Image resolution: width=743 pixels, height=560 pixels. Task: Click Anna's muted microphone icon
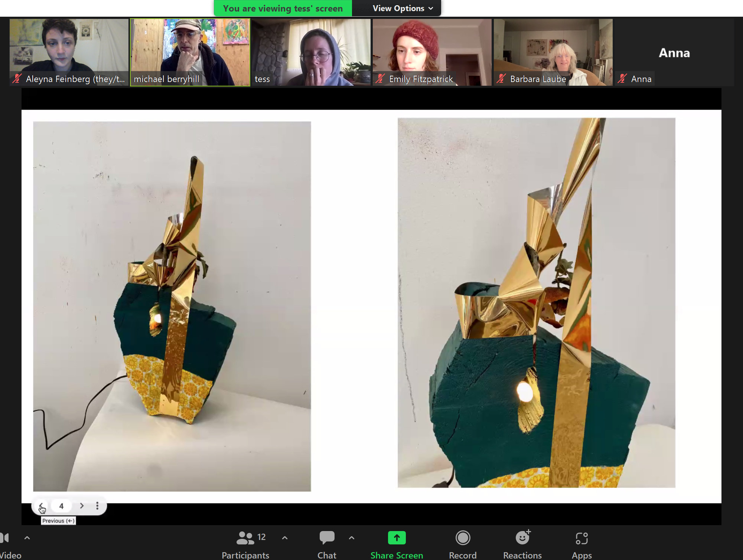[x=622, y=79]
